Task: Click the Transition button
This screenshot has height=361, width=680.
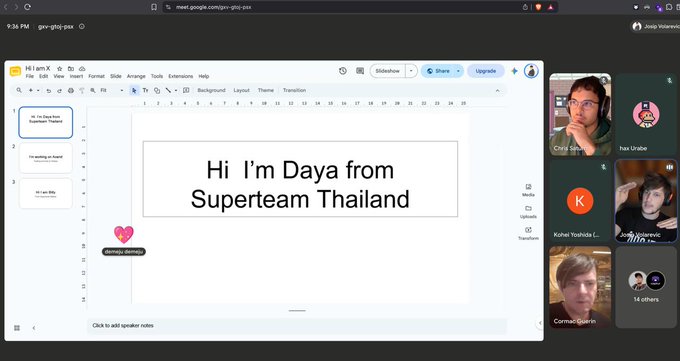Action: (294, 90)
